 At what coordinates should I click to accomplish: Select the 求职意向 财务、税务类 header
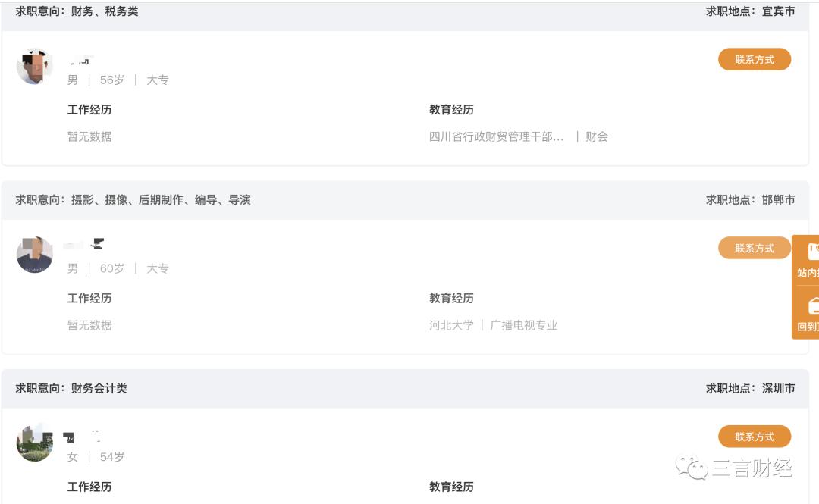(x=76, y=11)
